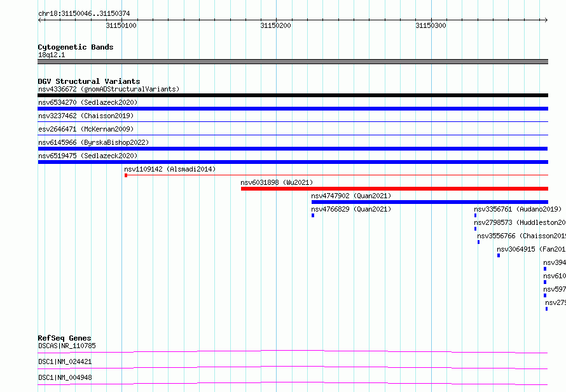Viewport: 566px width, 392px height.
Task: Open variant nsv6145966 (ByrskaBishop2022) label
Action: (x=93, y=142)
